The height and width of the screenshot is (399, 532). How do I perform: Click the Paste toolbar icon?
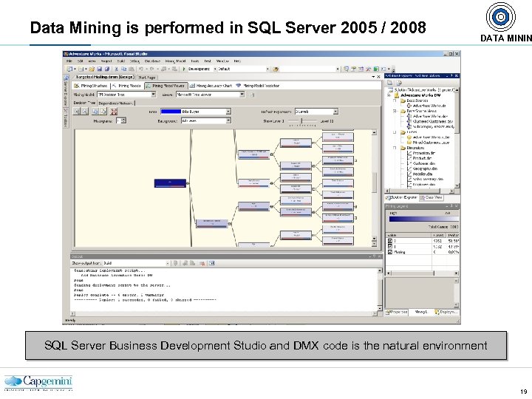131,69
